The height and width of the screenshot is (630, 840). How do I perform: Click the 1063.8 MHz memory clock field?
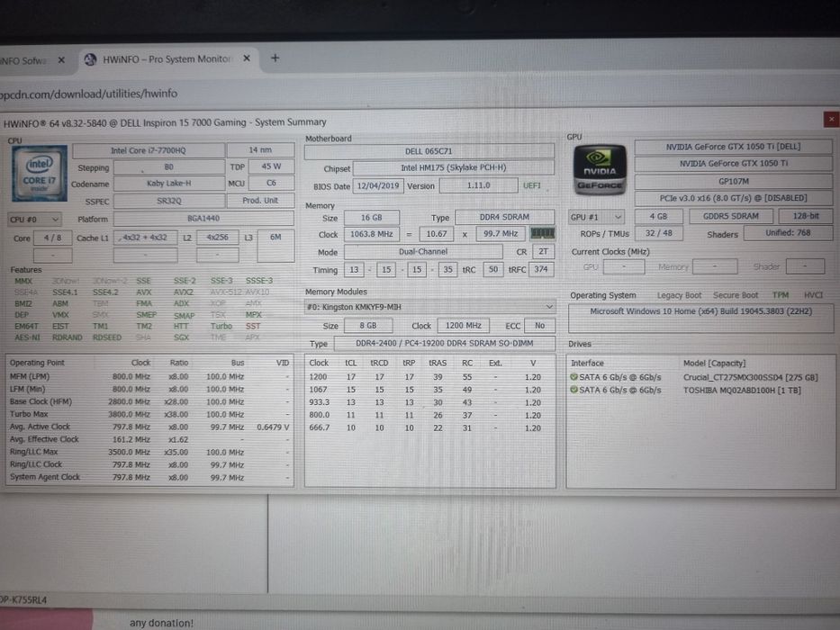372,234
